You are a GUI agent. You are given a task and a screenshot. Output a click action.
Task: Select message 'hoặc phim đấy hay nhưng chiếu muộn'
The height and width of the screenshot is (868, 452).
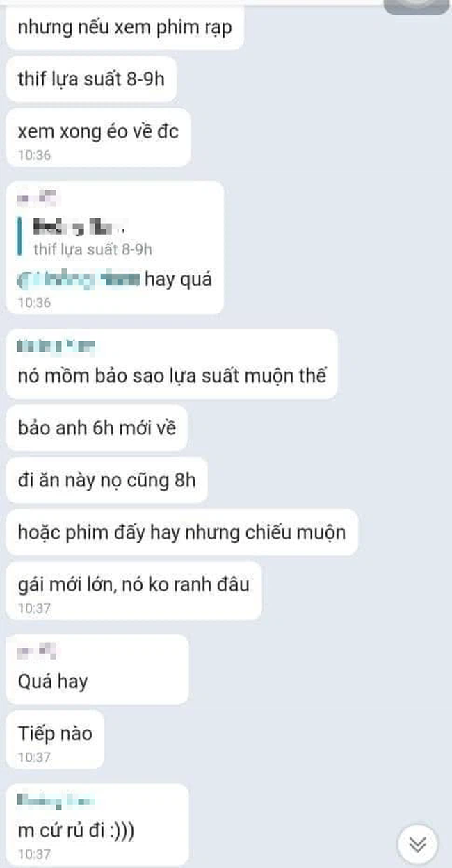[182, 532]
